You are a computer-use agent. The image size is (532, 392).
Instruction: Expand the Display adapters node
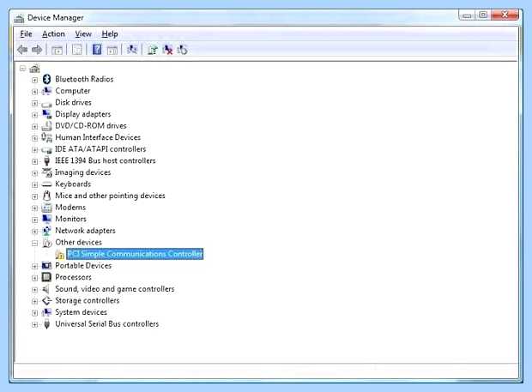[x=34, y=115]
